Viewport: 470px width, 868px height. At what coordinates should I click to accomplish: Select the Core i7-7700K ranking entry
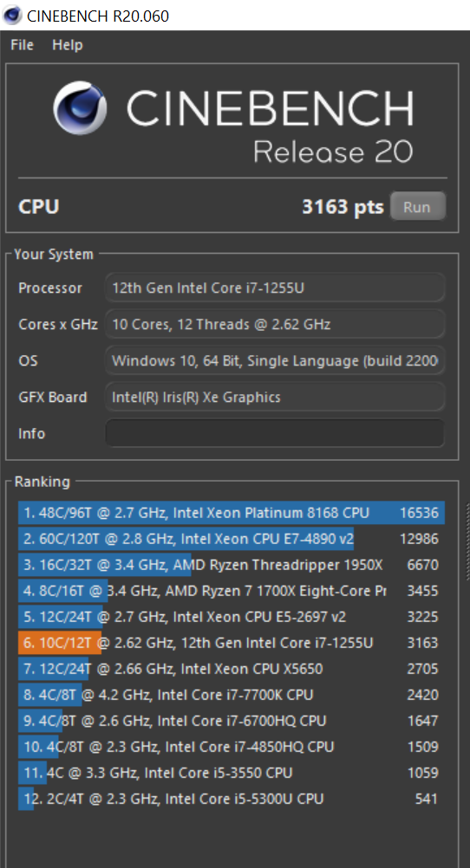click(232, 695)
